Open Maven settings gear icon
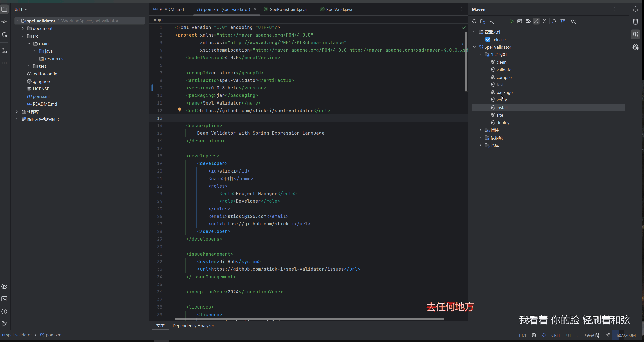 [573, 21]
